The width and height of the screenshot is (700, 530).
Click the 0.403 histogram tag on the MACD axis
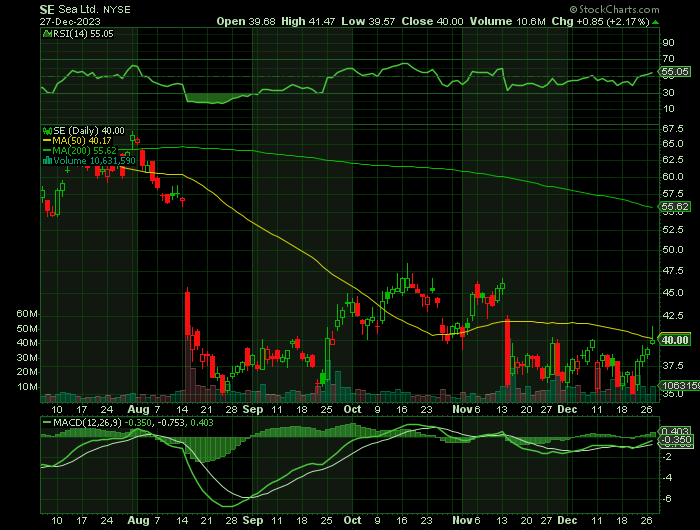676,431
